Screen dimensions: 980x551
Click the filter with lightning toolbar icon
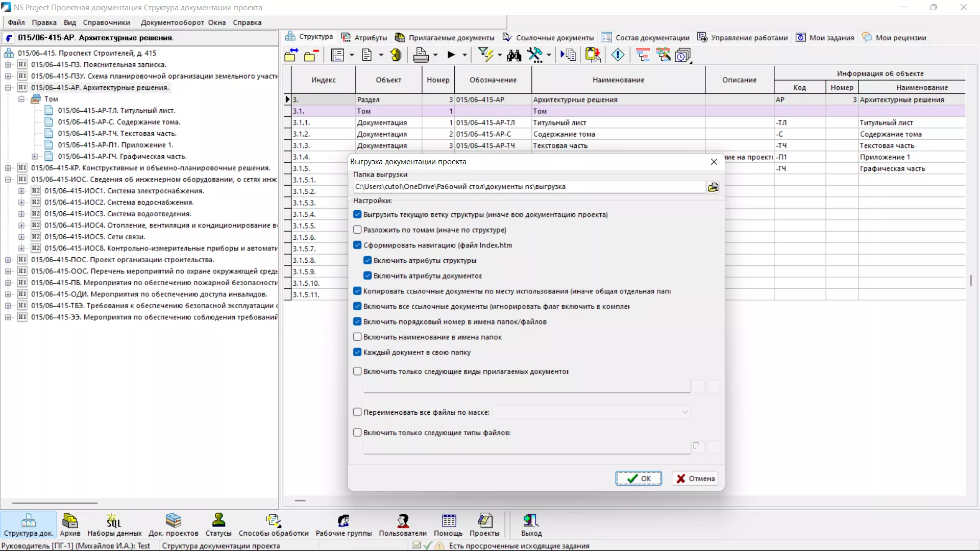click(485, 55)
